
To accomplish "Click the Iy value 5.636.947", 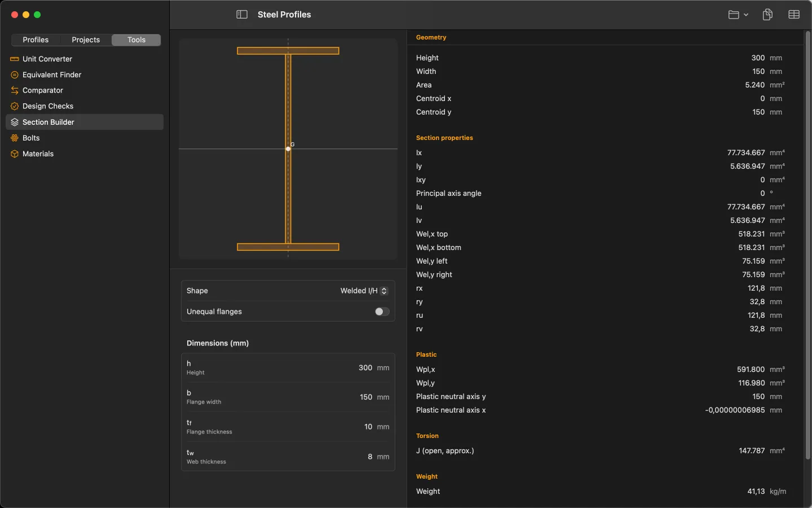I will (748, 167).
